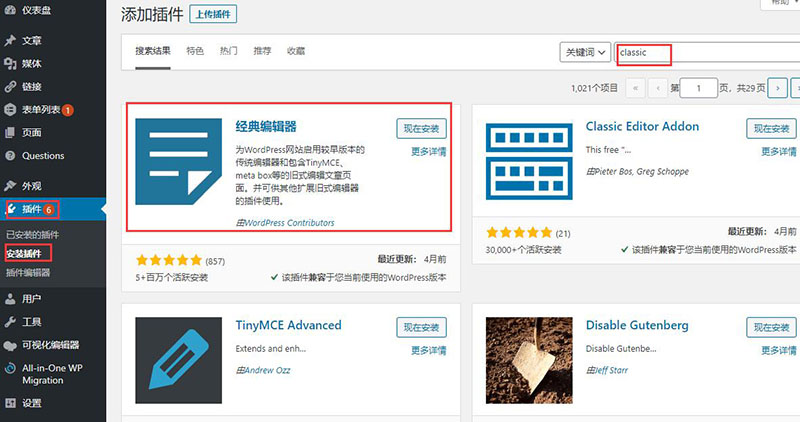
Task: Open the 表单列表 sidebar icon
Action: click(x=10, y=109)
